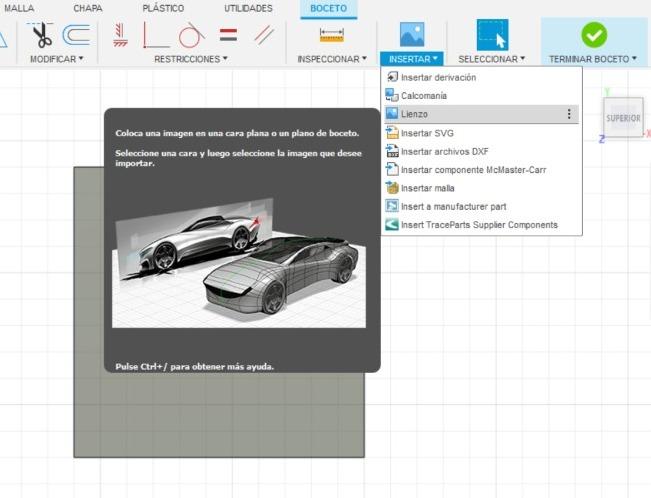This screenshot has height=498, width=651.
Task: Click the SUPERIOR face of the ViewCube
Action: (623, 118)
